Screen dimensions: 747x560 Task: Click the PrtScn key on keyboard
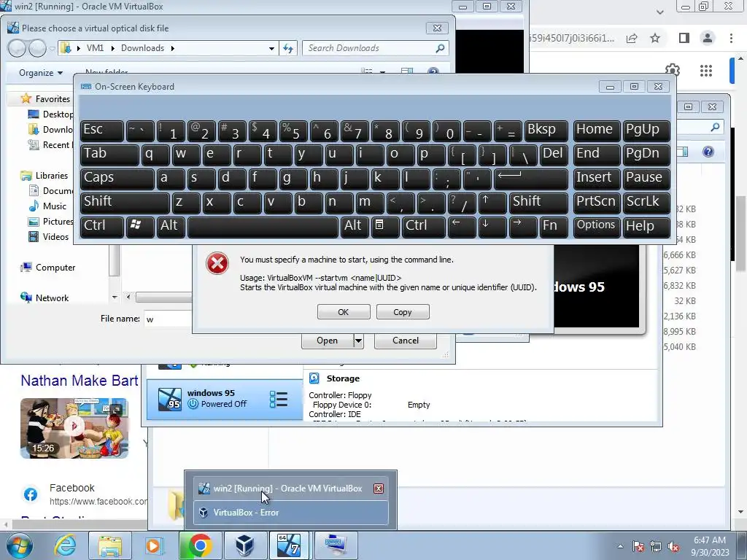tap(597, 203)
